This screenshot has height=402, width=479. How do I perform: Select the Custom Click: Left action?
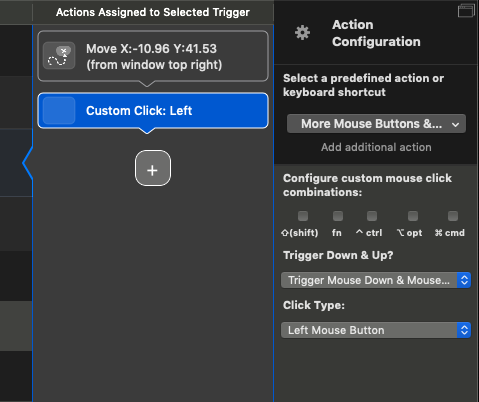(x=153, y=111)
